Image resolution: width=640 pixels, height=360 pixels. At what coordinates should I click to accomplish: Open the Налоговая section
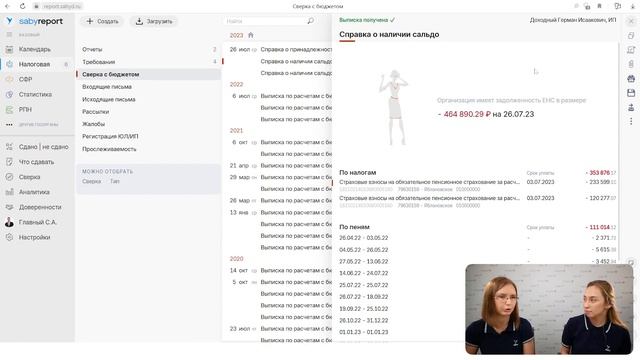(34, 64)
